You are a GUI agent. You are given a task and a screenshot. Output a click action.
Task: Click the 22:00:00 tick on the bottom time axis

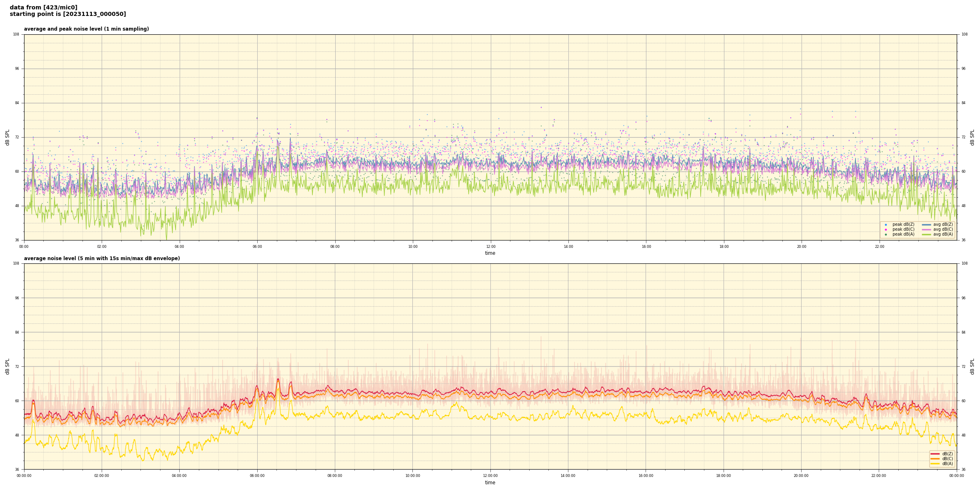tap(879, 476)
